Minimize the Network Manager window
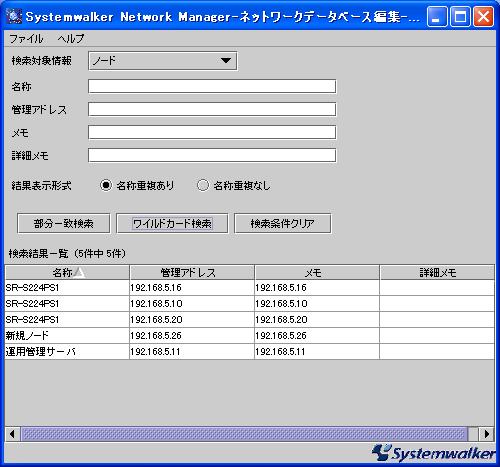 [x=437, y=16]
